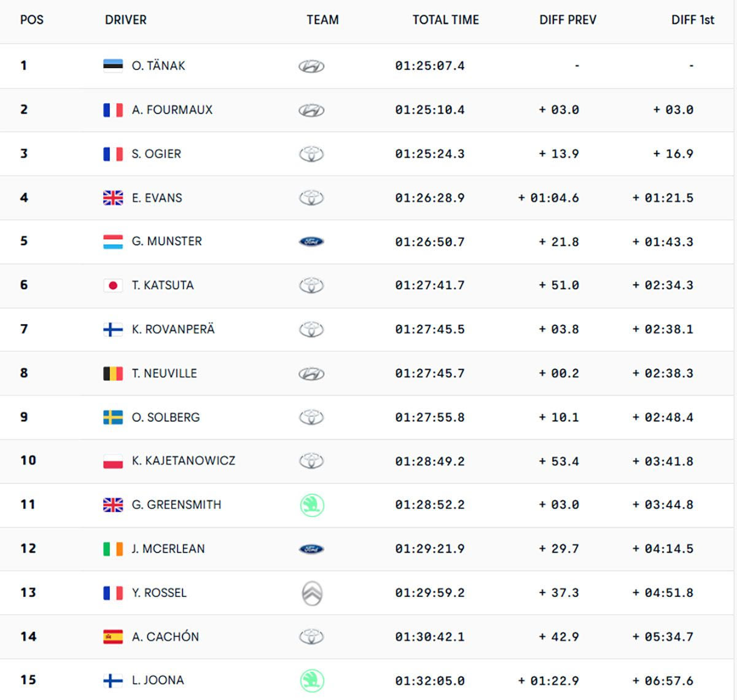Click the Skoda logo in Greensmith's row

click(311, 505)
